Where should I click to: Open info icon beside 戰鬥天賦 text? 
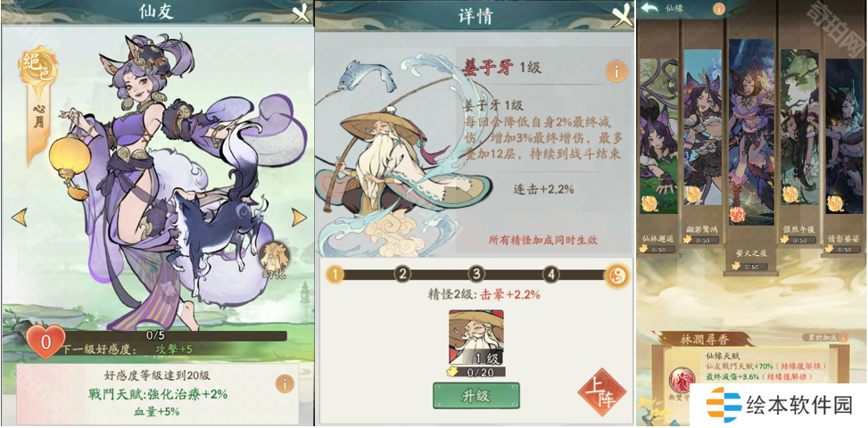(x=285, y=383)
